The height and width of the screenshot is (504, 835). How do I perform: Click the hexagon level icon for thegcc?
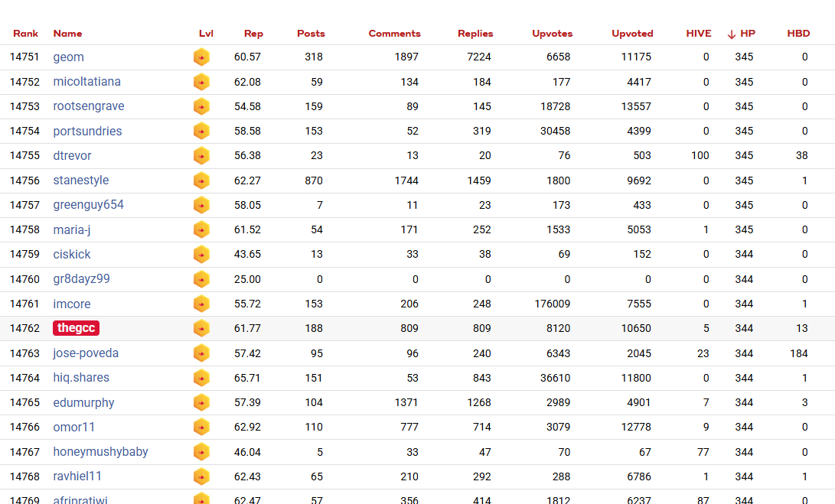(201, 329)
